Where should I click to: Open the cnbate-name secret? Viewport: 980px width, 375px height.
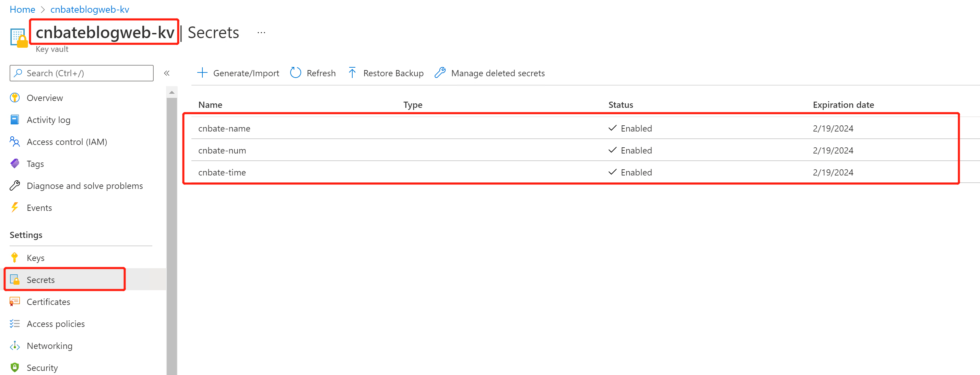coord(224,129)
